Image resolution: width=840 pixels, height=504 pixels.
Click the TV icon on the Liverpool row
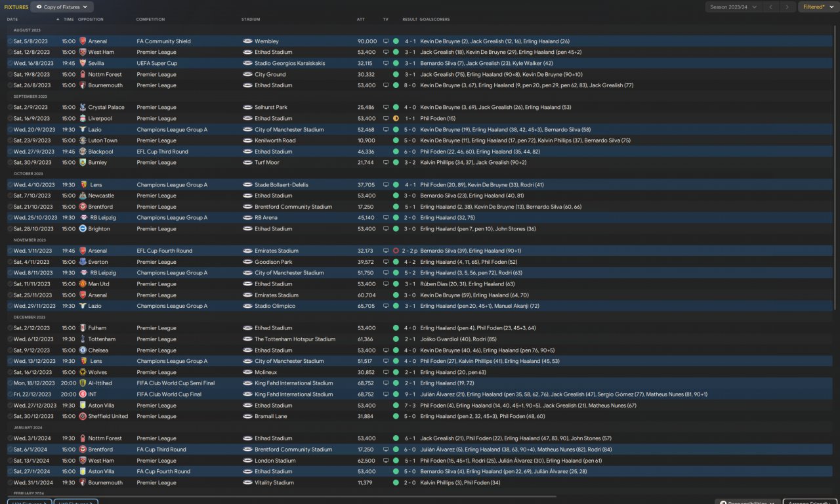[386, 119]
